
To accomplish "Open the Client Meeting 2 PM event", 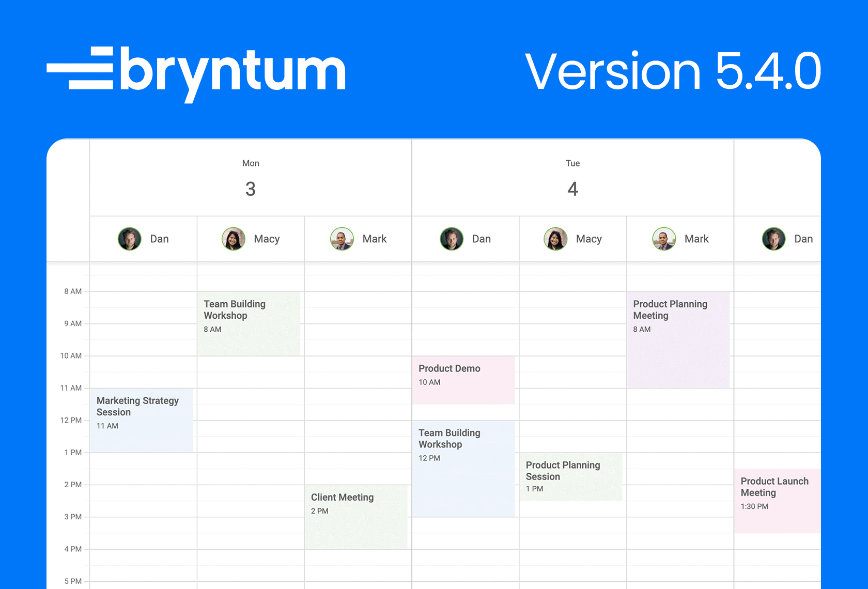I will (356, 517).
